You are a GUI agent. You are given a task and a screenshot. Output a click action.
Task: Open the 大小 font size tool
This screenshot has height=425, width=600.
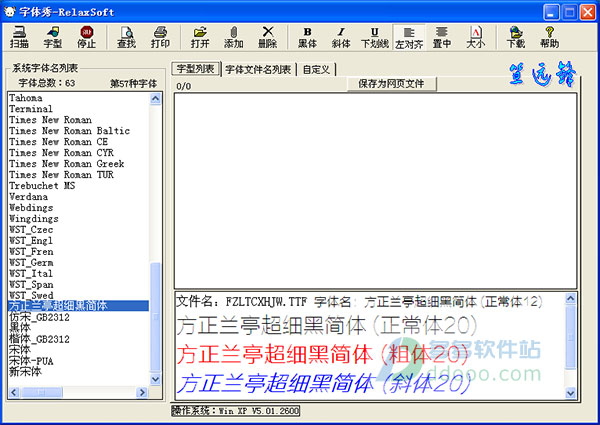475,37
